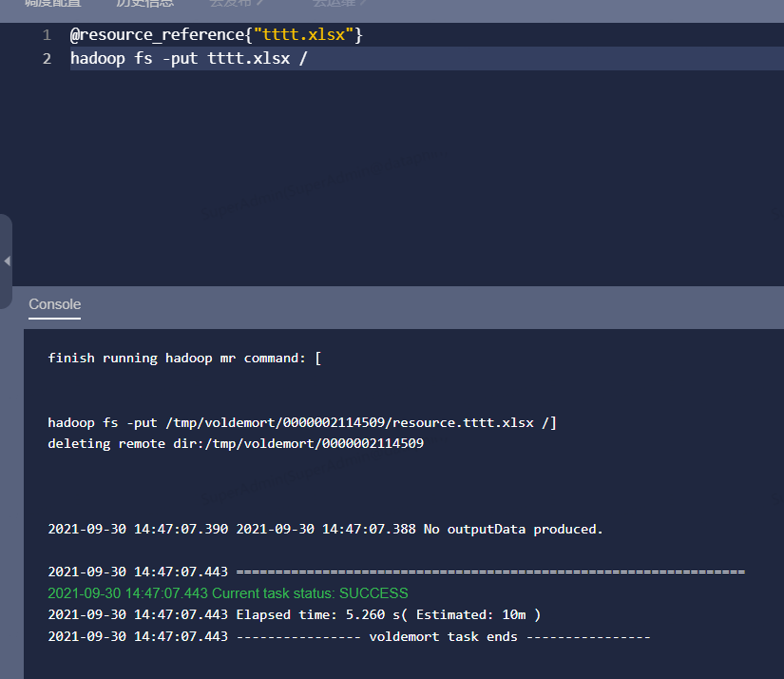Viewport: 784px width, 679px height.
Task: Click the Elapsed time 5.260 s line
Action: click(x=294, y=614)
